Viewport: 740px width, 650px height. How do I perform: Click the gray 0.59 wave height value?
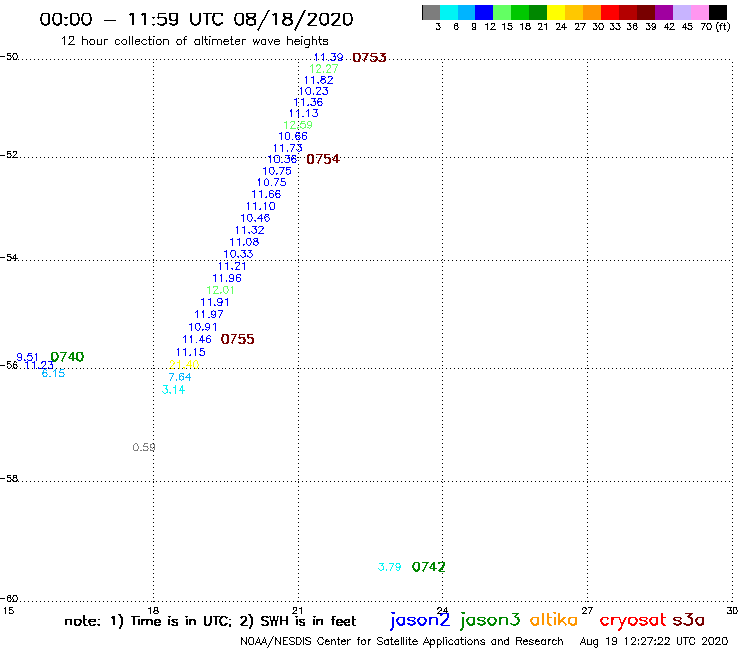pos(144,447)
